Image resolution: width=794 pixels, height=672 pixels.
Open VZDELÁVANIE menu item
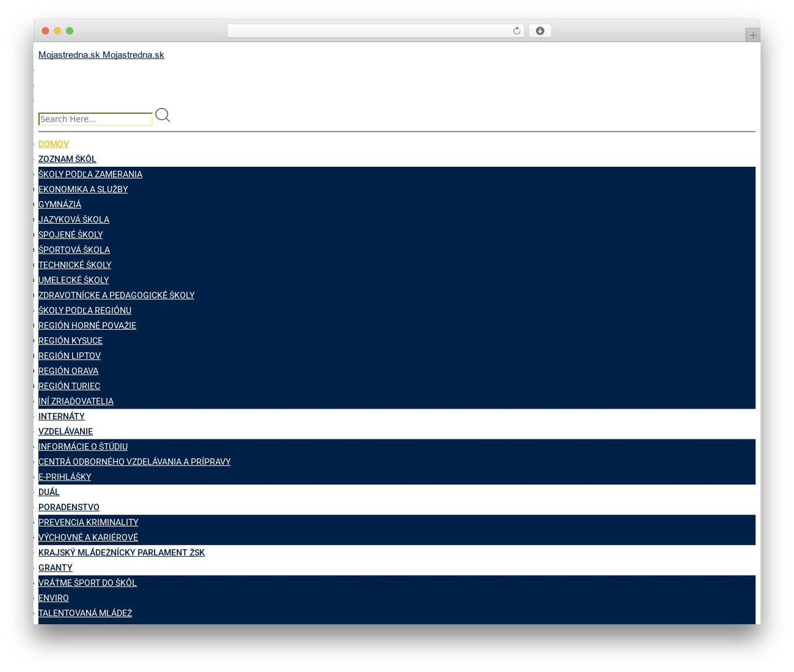click(66, 431)
